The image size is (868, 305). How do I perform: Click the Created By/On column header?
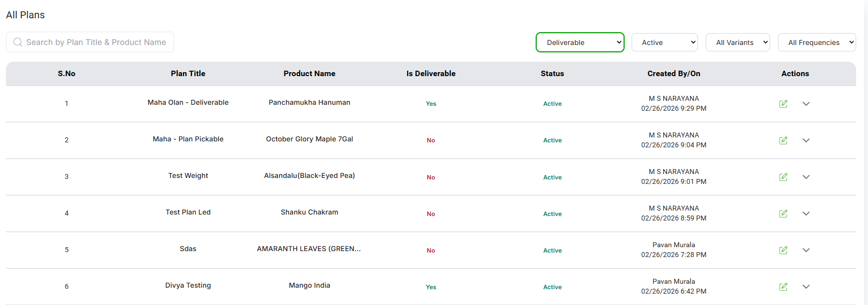(x=674, y=74)
